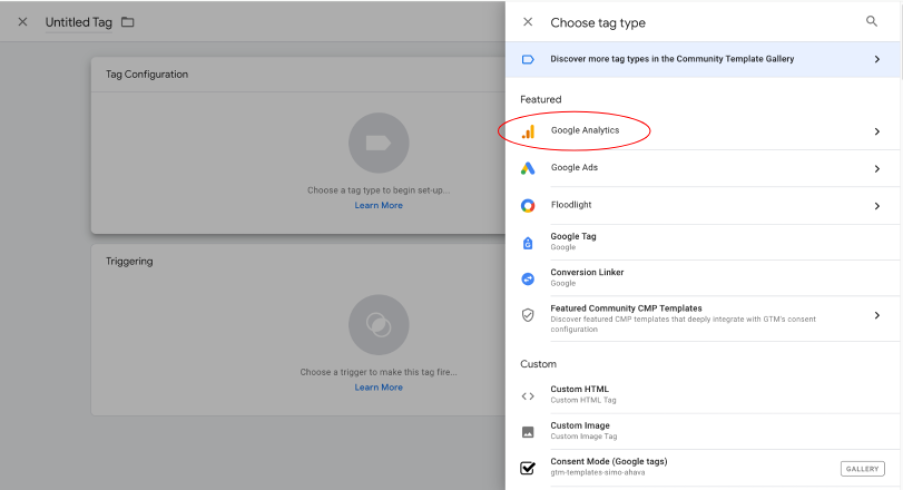The width and height of the screenshot is (904, 490).
Task: Select Conversion Linker tag type
Action: 703,278
